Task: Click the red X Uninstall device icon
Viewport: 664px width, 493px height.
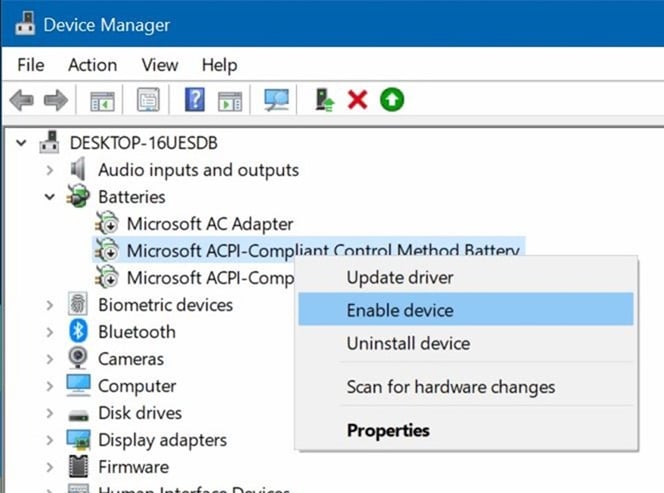Action: (357, 100)
